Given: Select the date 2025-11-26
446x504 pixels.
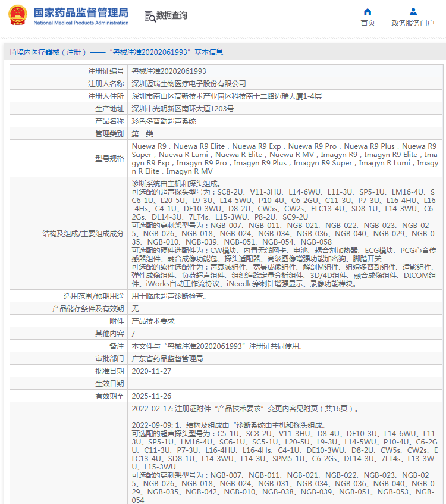Looking at the screenshot, I should click(152, 396).
